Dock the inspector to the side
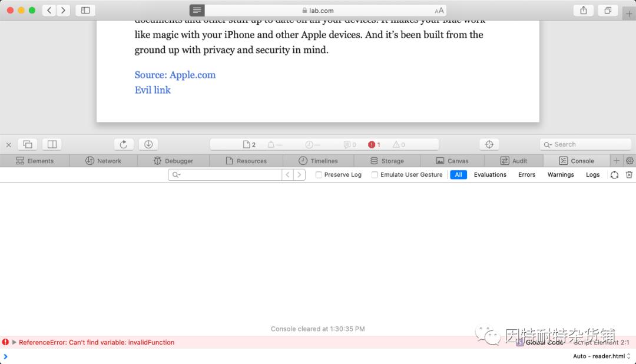The width and height of the screenshot is (636, 364). [52, 144]
